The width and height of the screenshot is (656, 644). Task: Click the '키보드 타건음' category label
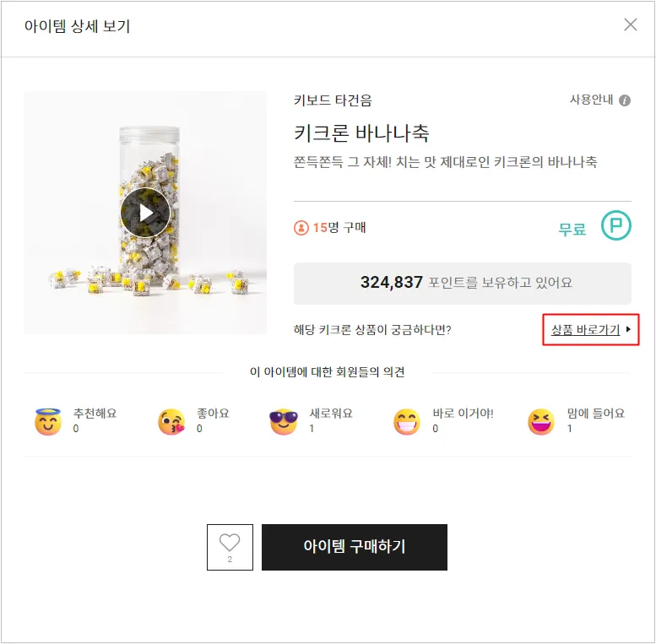(x=333, y=100)
